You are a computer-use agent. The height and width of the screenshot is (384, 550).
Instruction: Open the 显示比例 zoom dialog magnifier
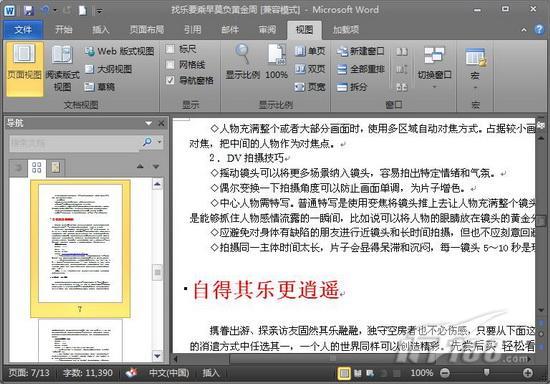click(243, 62)
